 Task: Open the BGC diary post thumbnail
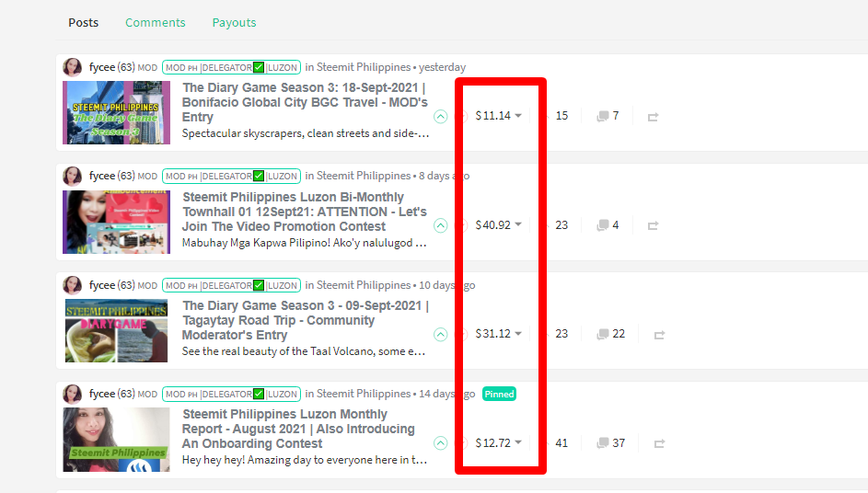[116, 113]
